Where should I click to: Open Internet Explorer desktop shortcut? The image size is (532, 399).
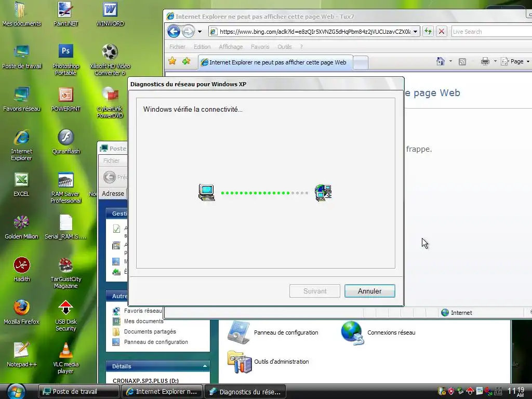coord(22,145)
